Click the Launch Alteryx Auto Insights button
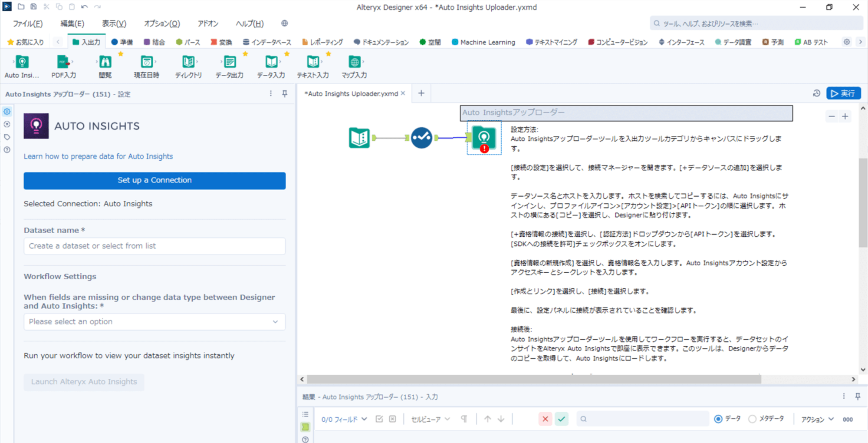The height and width of the screenshot is (443, 868). point(84,382)
